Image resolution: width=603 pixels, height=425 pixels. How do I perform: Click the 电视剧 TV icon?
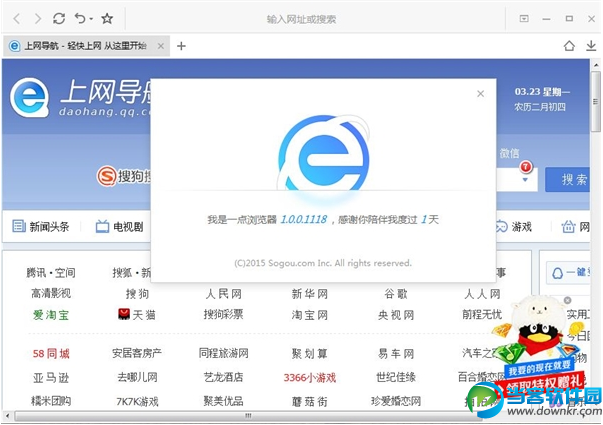(102, 227)
